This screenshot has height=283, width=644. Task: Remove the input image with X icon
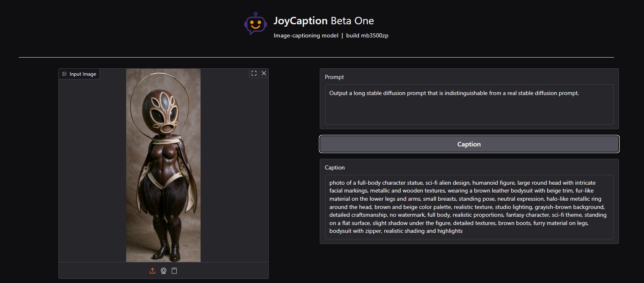tap(264, 73)
